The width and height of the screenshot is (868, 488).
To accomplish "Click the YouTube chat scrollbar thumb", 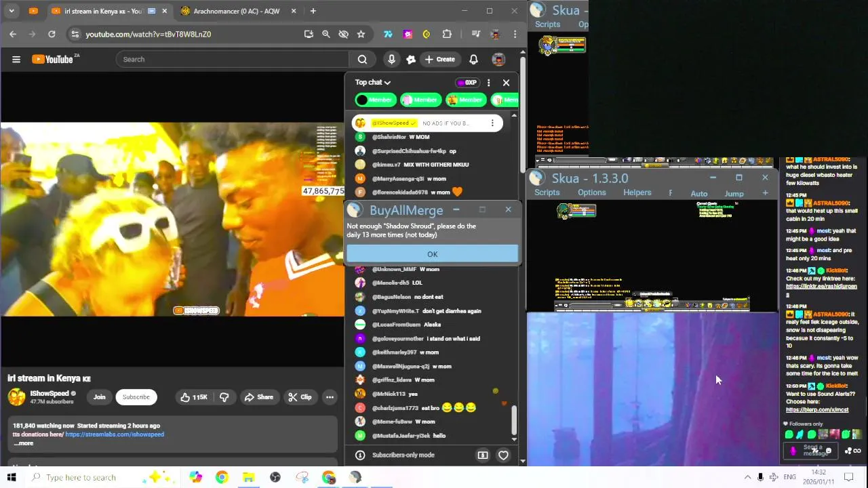I will 514,420.
